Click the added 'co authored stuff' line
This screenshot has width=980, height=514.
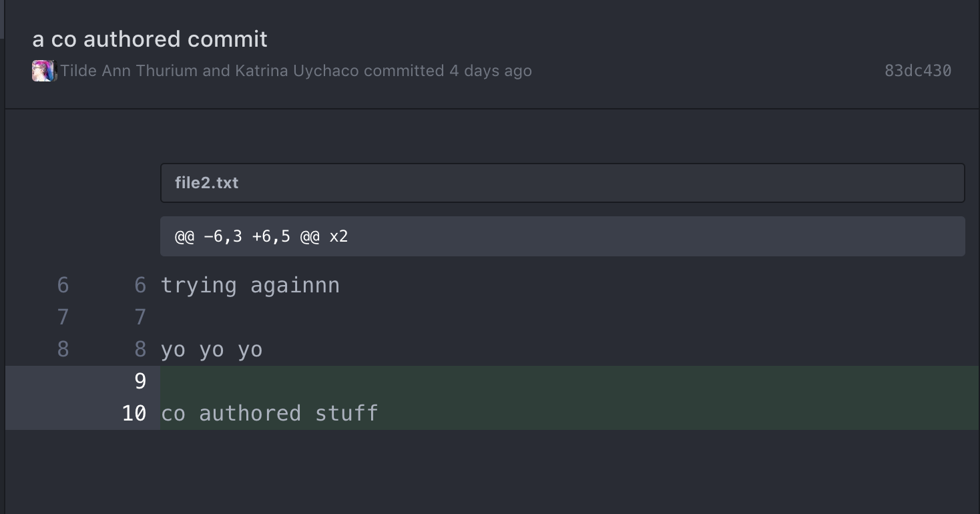(x=270, y=413)
